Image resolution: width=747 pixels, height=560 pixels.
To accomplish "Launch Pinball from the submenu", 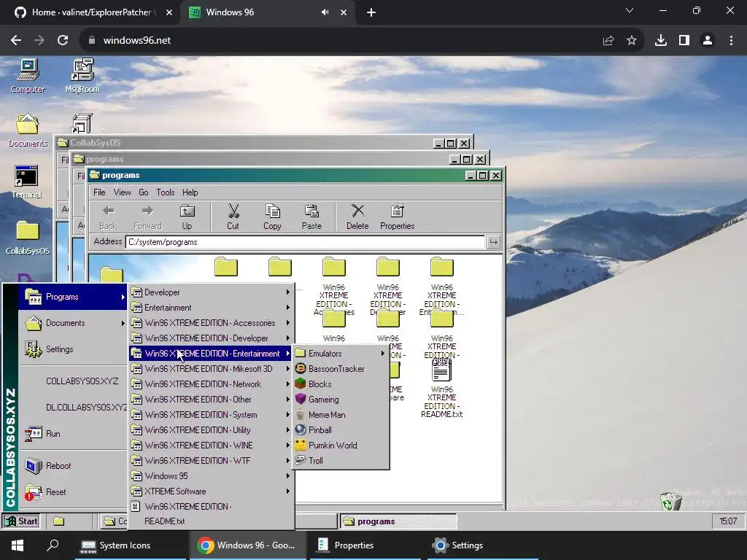I will (x=341, y=429).
